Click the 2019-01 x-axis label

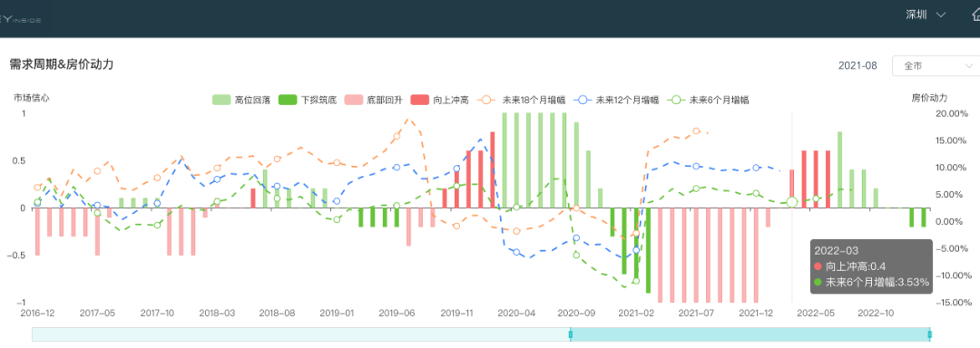pos(337,313)
